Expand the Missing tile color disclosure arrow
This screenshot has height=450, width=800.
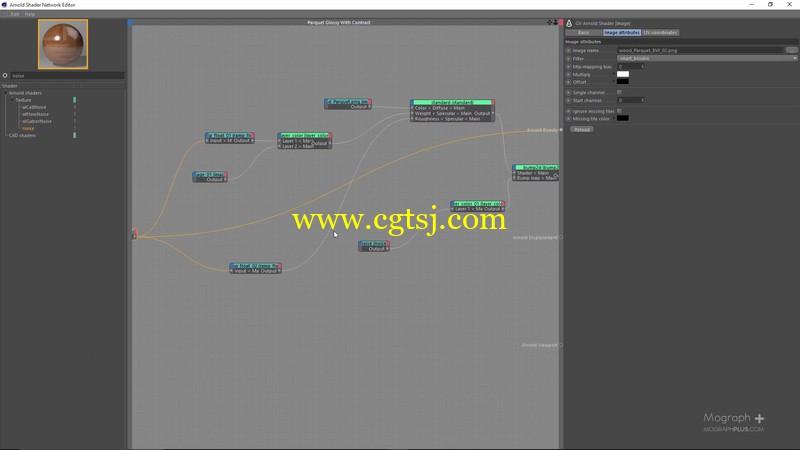(x=614, y=119)
